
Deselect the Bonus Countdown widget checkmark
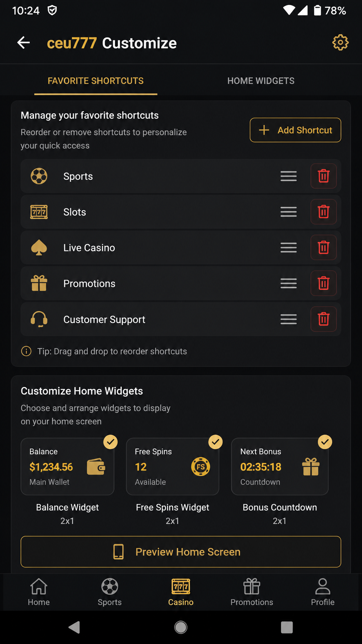pos(325,442)
